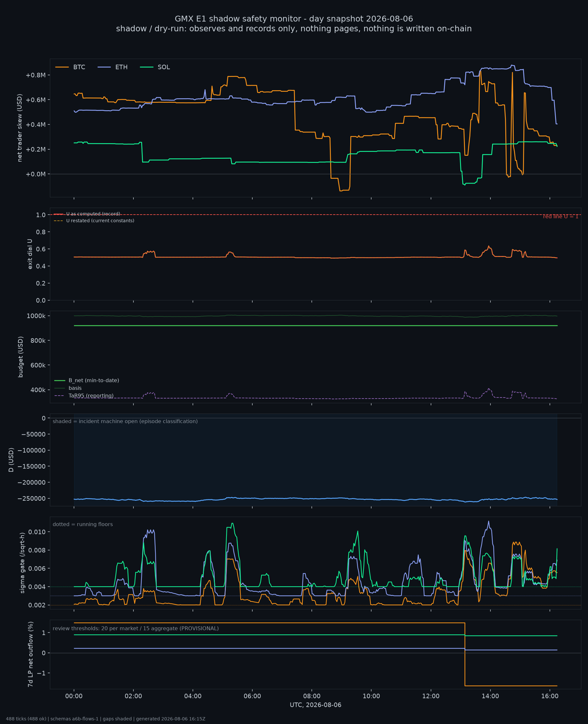The height and width of the screenshot is (724, 588).
Task: Click the 'sigma gate (/sqrt-h)' axis label
Action: [x=22, y=563]
